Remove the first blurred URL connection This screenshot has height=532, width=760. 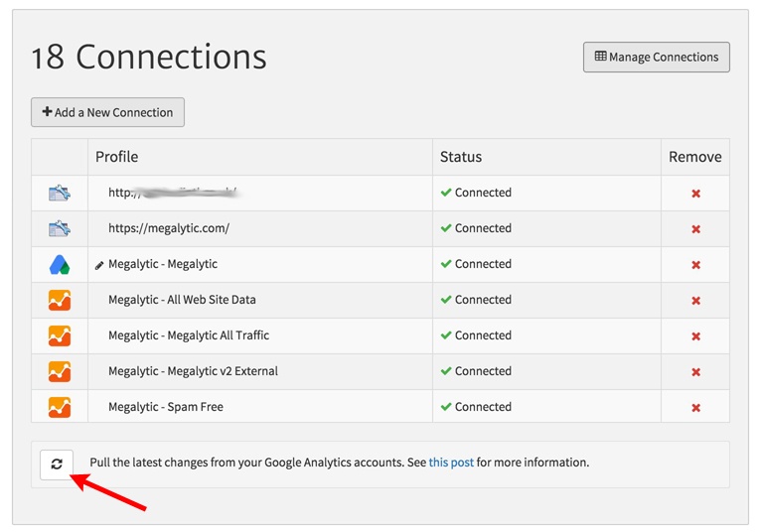[695, 194]
